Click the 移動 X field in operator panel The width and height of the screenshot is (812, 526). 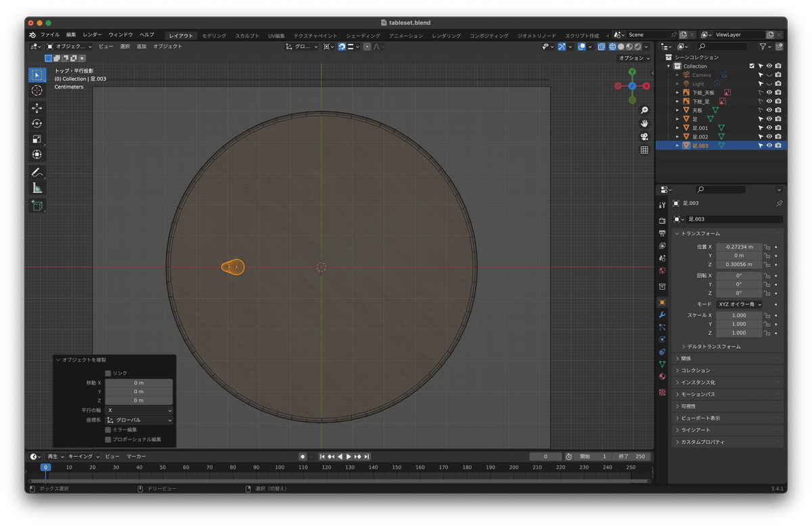tap(139, 383)
